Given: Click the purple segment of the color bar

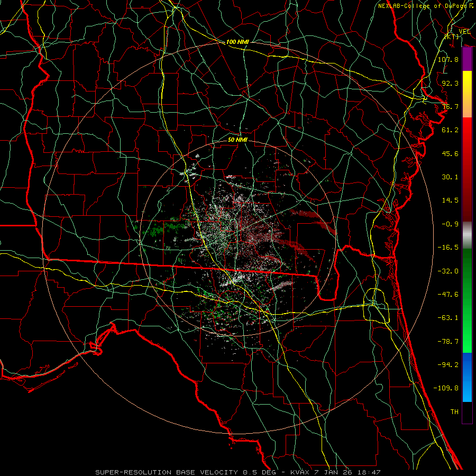Looking at the screenshot, I should [x=467, y=59].
